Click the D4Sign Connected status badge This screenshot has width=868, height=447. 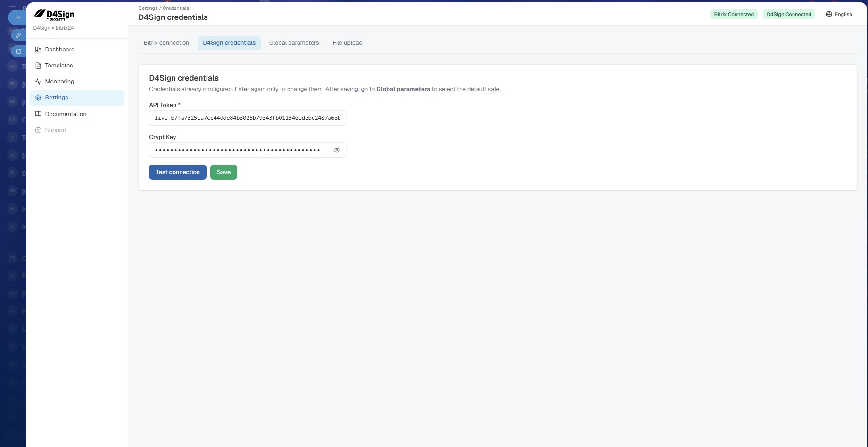[x=789, y=15]
